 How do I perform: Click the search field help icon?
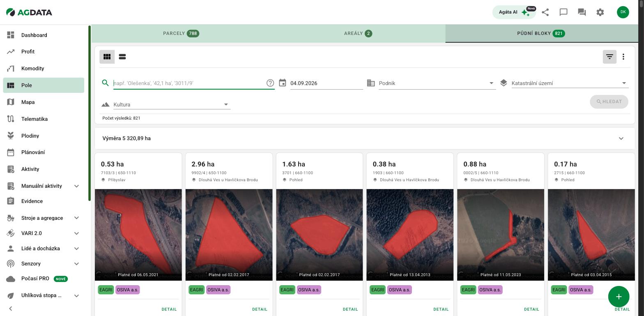(x=270, y=83)
